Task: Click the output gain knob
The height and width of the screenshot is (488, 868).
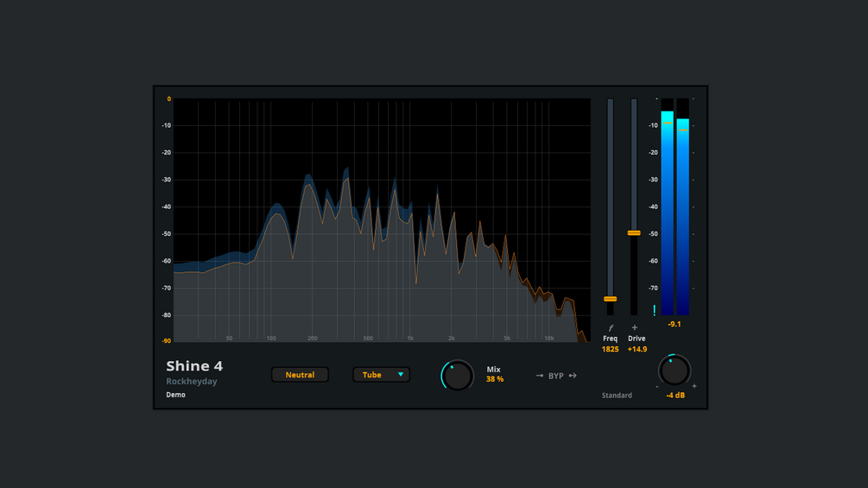Action: (x=675, y=371)
